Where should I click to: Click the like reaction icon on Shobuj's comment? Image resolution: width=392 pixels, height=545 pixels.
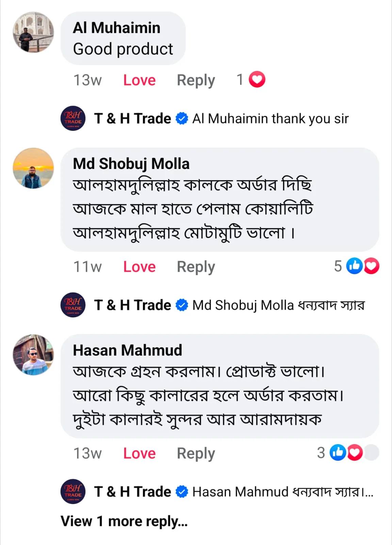click(x=354, y=266)
